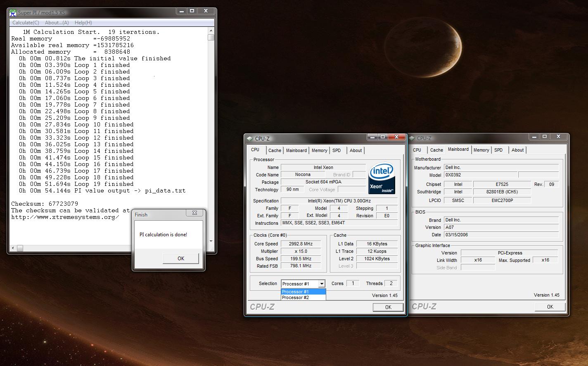Image resolution: width=588 pixels, height=366 pixels.
Task: Choose Processor #1 from the dropdown list
Action: pos(303,292)
